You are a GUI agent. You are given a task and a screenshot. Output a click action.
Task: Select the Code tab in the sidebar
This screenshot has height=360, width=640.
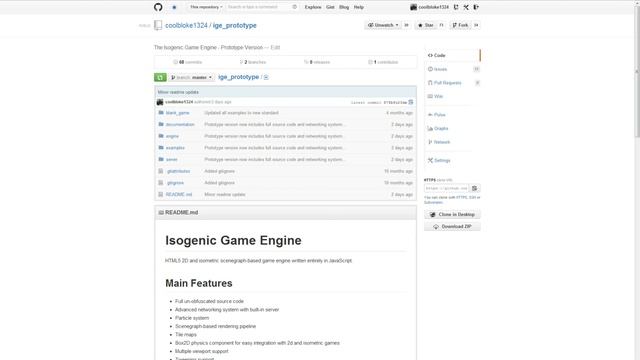452,55
